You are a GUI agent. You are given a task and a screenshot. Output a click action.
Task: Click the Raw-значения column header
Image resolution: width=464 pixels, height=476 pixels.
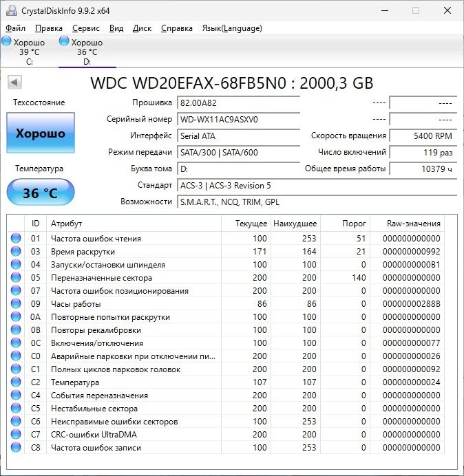point(407,224)
